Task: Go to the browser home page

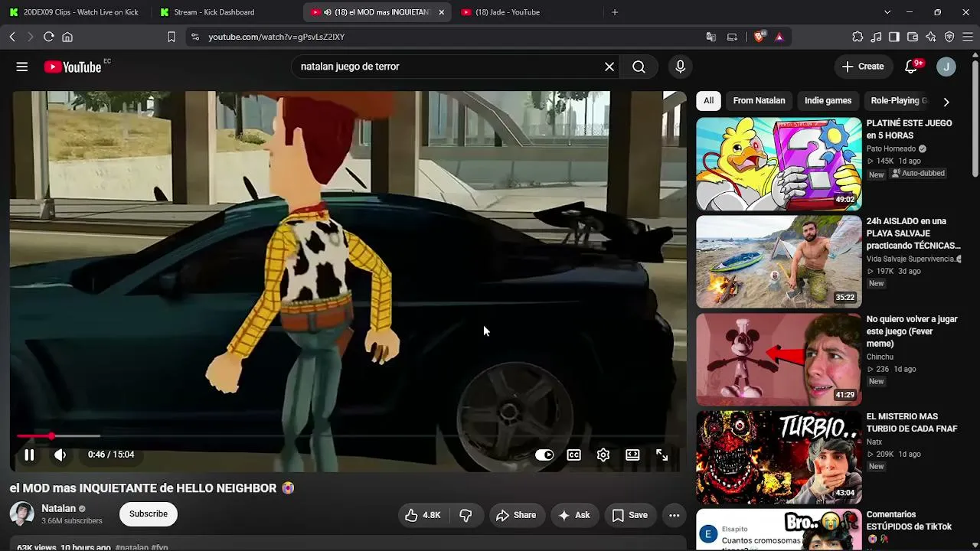Action: 67,37
